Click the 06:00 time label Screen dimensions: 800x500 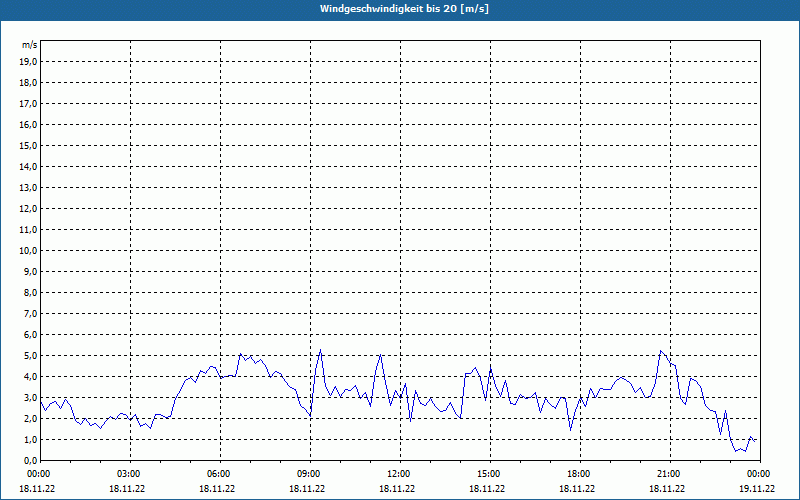tap(220, 474)
